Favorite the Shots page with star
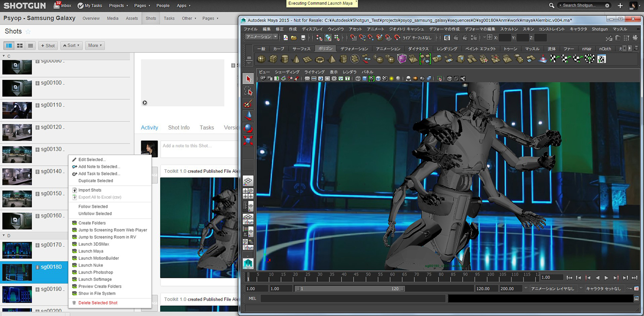Image resolution: width=644 pixels, height=316 pixels. pos(28,32)
